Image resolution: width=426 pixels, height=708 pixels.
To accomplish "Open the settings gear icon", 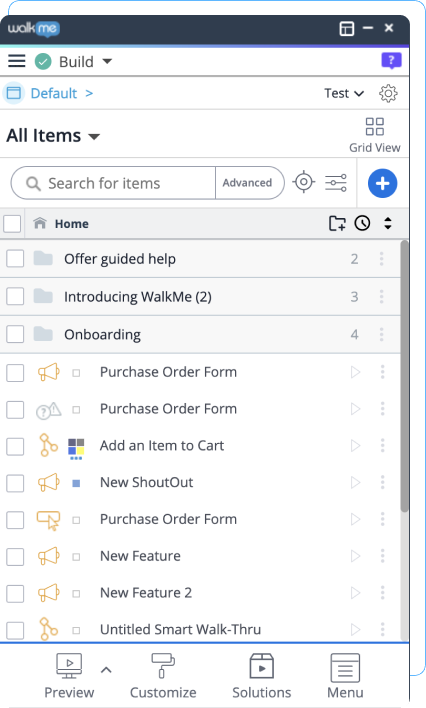I will pyautogui.click(x=388, y=93).
